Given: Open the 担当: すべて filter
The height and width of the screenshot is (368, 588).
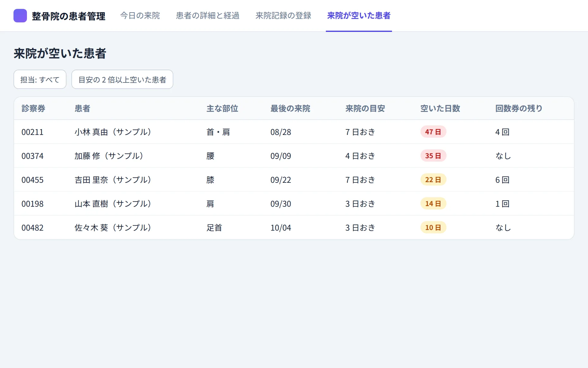Looking at the screenshot, I should point(40,79).
